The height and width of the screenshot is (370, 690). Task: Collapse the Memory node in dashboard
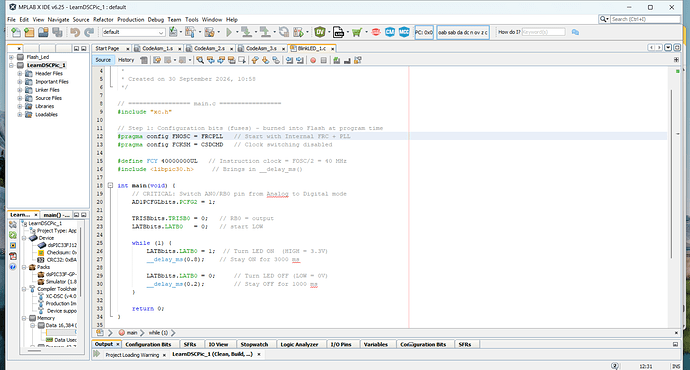click(x=25, y=318)
